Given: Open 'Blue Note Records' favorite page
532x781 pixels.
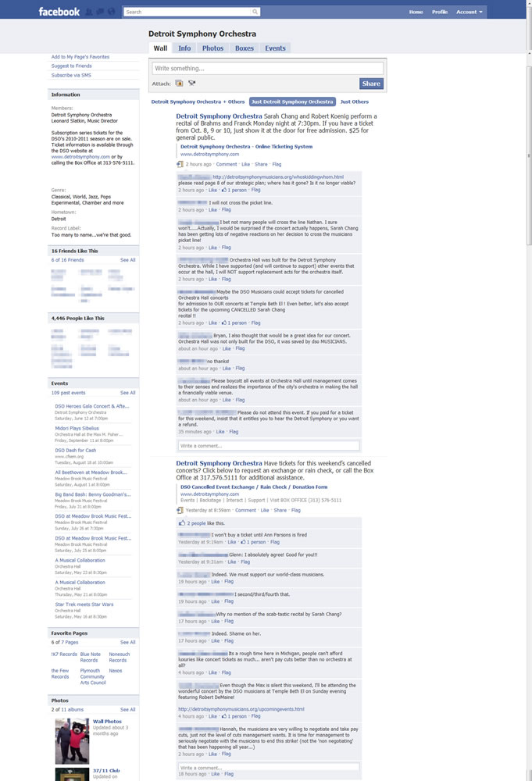Looking at the screenshot, I should tap(90, 657).
